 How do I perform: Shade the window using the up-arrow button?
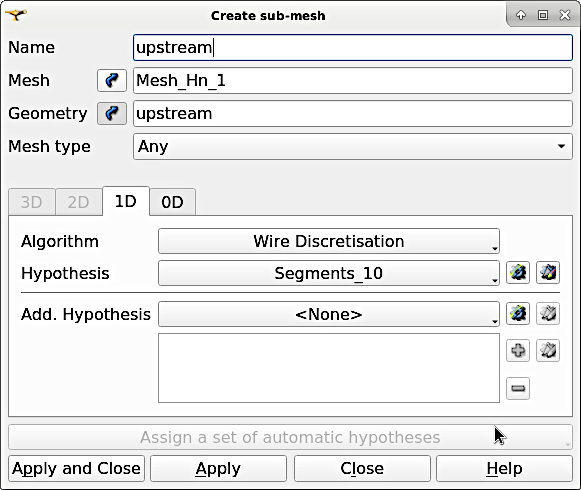click(x=521, y=15)
